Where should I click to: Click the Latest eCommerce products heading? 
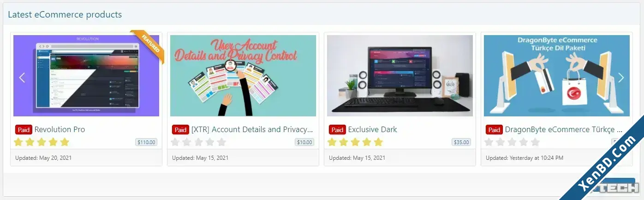tap(65, 14)
